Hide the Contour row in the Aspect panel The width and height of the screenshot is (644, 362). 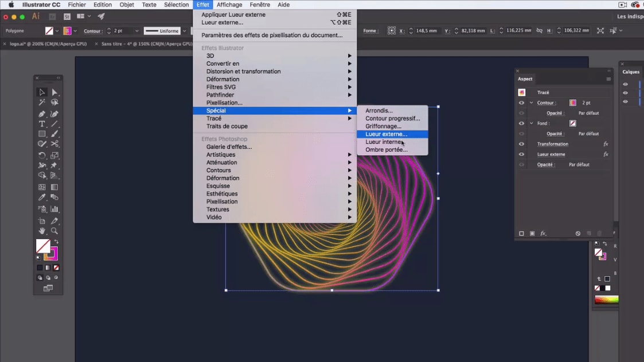pos(521,103)
